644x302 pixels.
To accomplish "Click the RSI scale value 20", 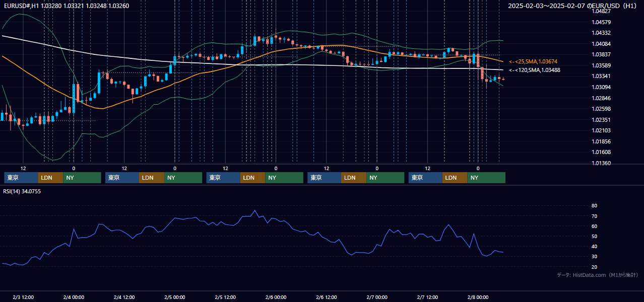I will [595, 267].
